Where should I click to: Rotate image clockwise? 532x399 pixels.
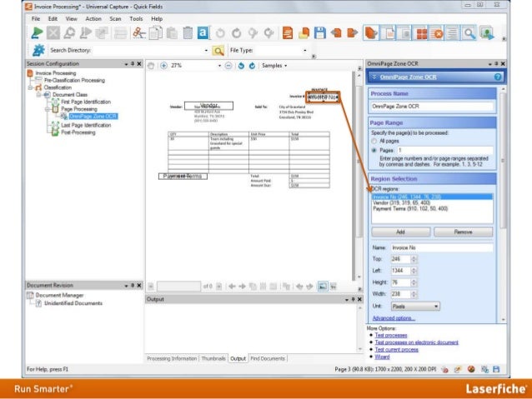(252, 66)
